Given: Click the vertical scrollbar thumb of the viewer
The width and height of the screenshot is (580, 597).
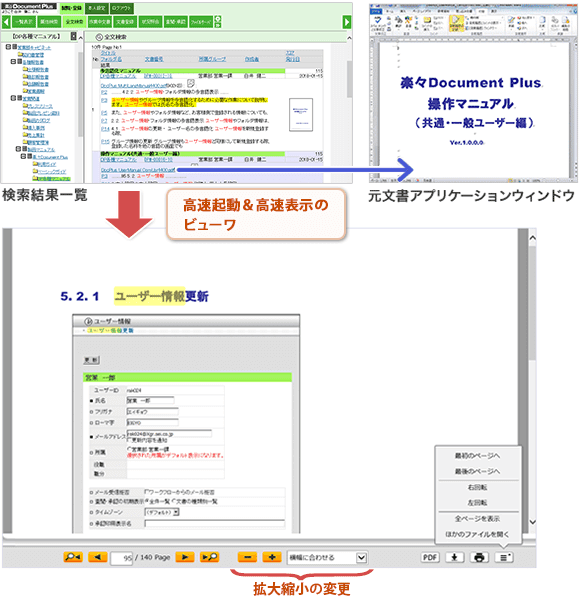Looking at the screenshot, I should pyautogui.click(x=532, y=303).
